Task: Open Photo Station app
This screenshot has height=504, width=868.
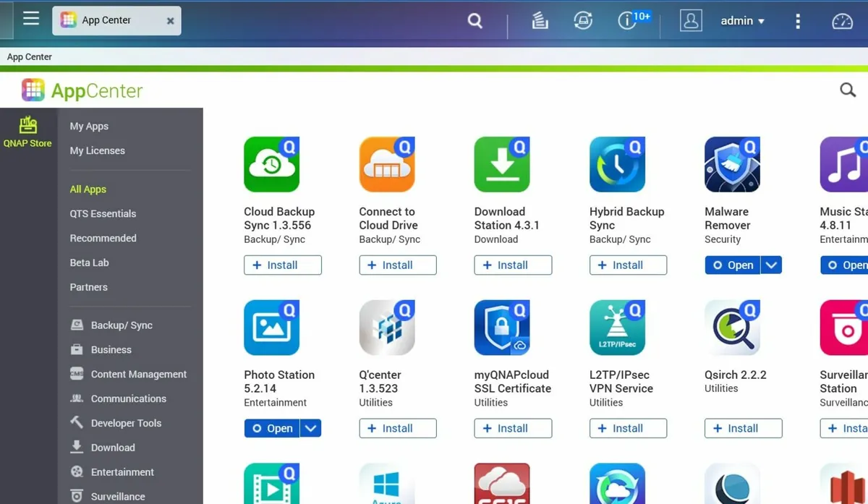Action: tap(272, 428)
